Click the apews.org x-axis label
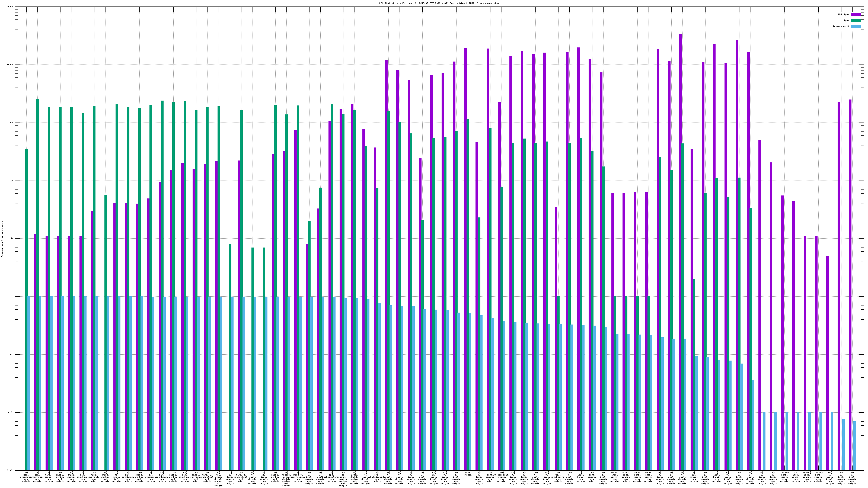The height and width of the screenshot is (488, 868). (x=694, y=477)
